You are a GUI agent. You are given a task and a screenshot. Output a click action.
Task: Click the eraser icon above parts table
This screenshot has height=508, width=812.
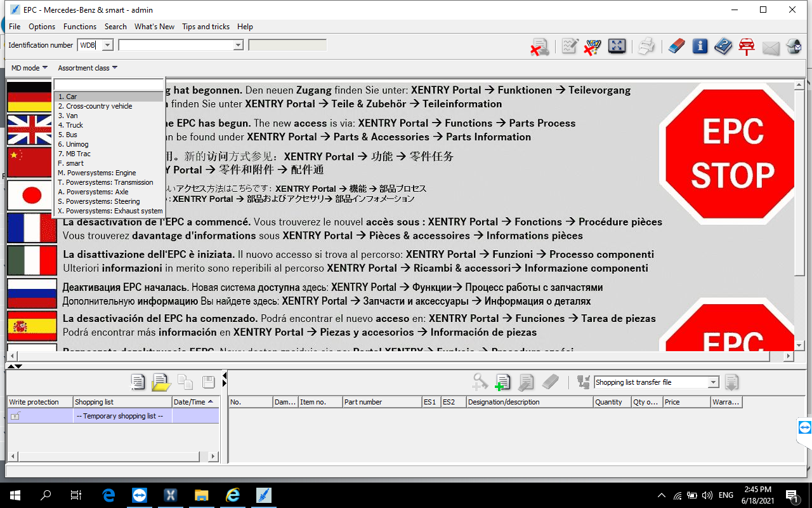pyautogui.click(x=550, y=382)
